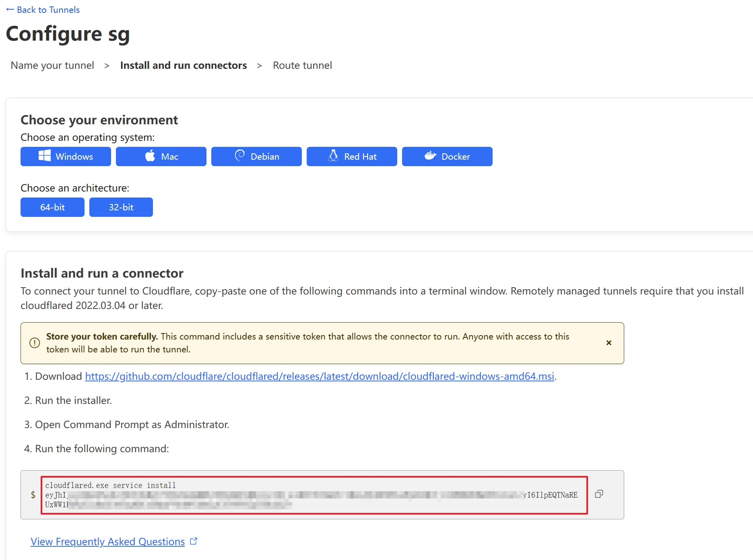This screenshot has height=560, width=753.
Task: Click the Choose an architecture label
Action: click(x=75, y=188)
